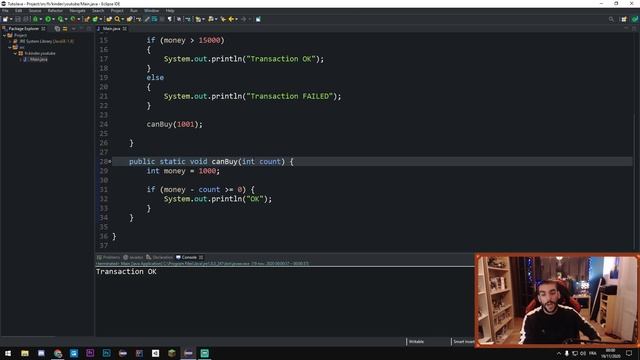Click the New file toolbar icon
The width and height of the screenshot is (640, 360).
pos(5,19)
